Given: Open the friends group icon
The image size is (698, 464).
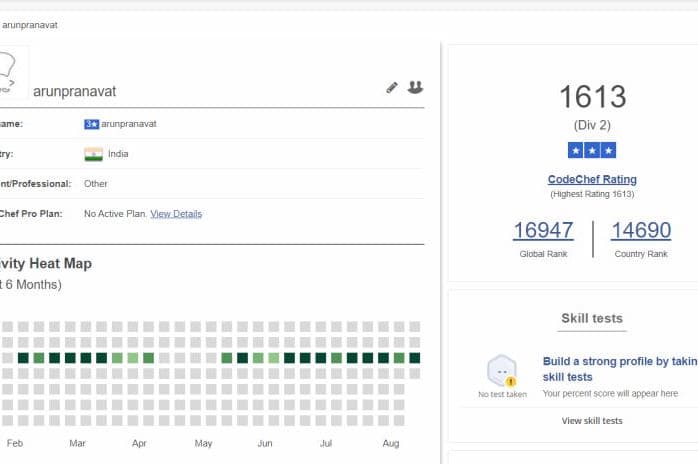Looking at the screenshot, I should 415,87.
